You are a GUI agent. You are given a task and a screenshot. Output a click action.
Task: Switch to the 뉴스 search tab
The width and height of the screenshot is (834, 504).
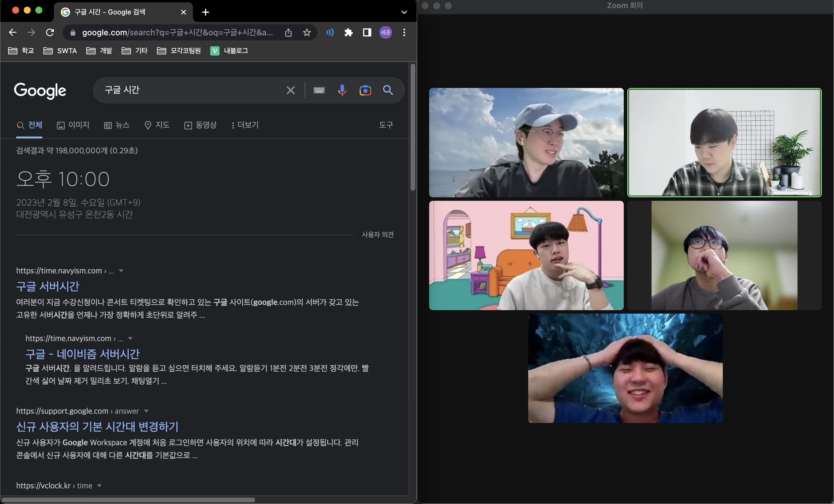tap(117, 125)
